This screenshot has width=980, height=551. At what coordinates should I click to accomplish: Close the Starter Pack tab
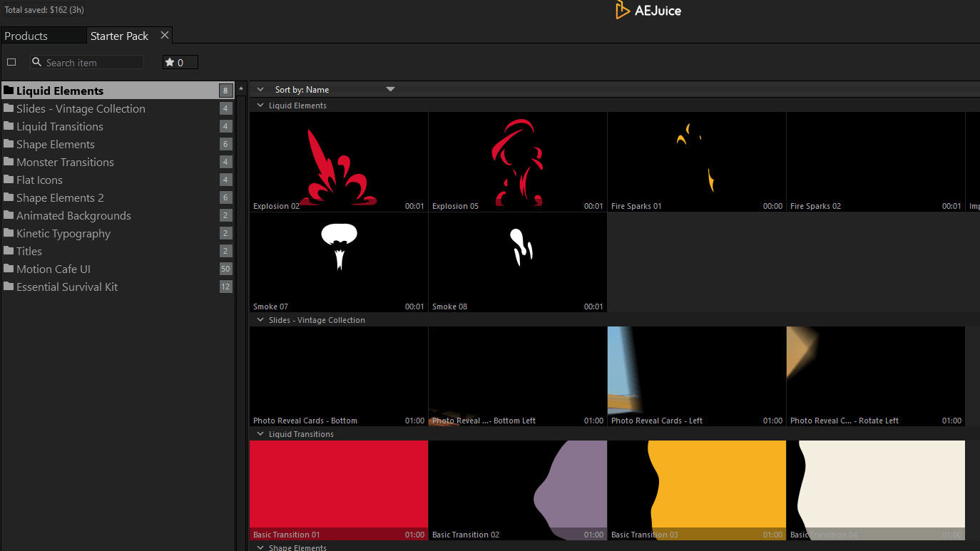pyautogui.click(x=165, y=35)
